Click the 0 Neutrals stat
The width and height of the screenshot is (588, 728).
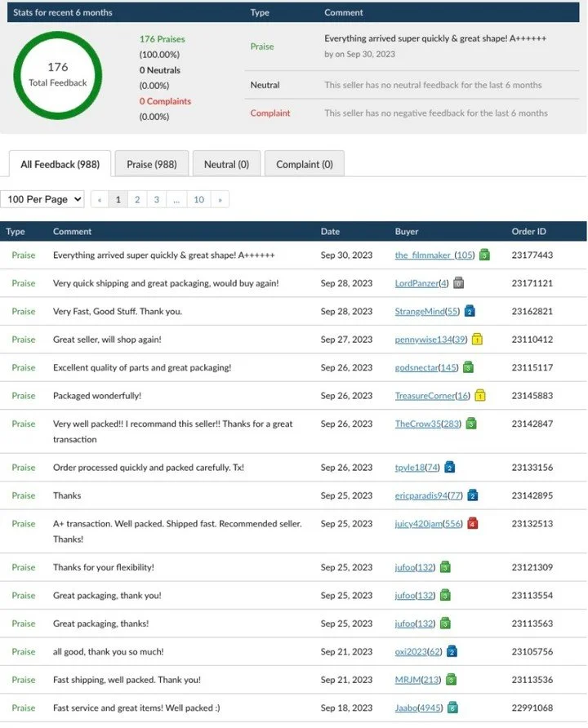tap(160, 70)
